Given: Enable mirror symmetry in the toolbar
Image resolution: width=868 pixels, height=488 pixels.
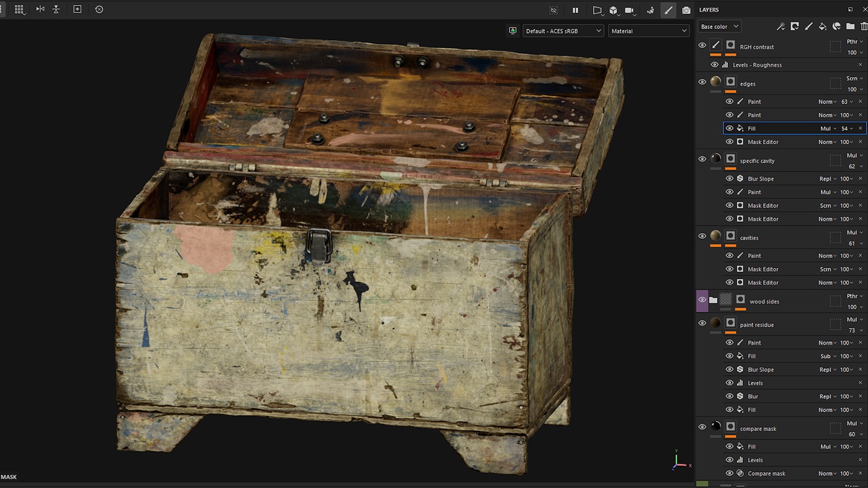Looking at the screenshot, I should 40,10.
